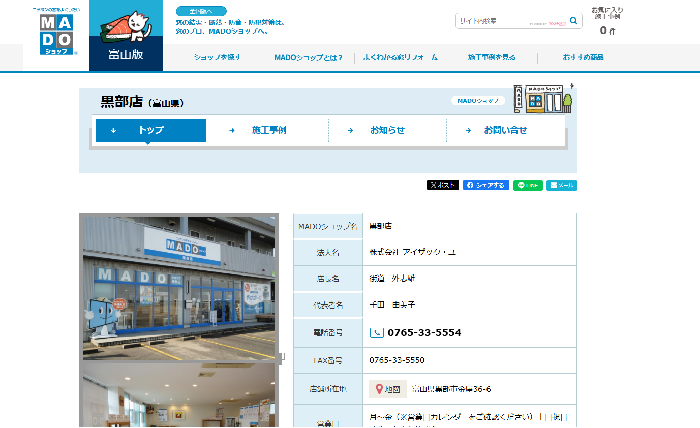Open the shop exterior photo
The width and height of the screenshot is (700, 428).
[179, 288]
